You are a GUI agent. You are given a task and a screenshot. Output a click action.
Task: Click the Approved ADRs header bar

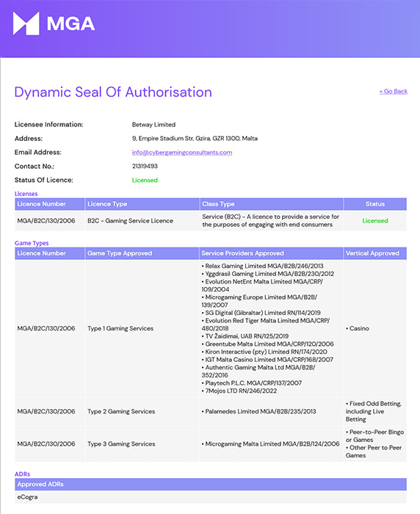211,484
